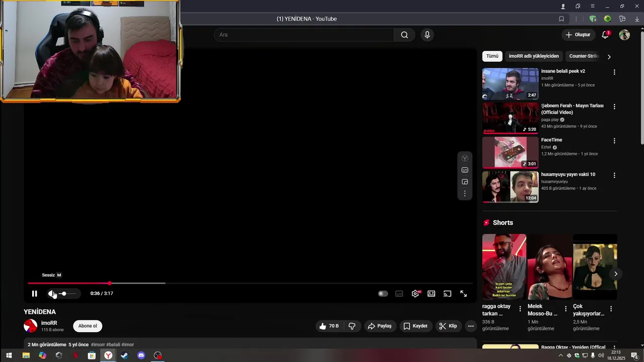The image size is (644, 362).
Task: Open Windows Start menu
Action: 9,355
